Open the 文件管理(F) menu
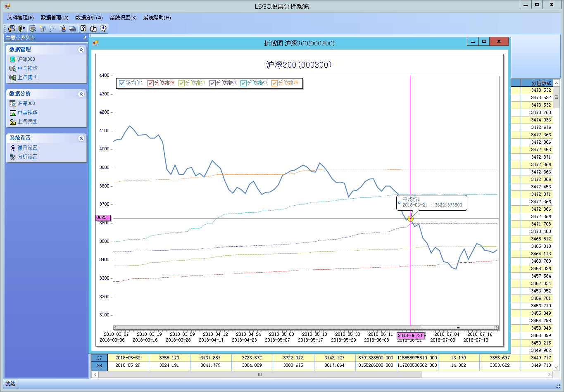Viewport: 564px width, 392px height. 21,18
